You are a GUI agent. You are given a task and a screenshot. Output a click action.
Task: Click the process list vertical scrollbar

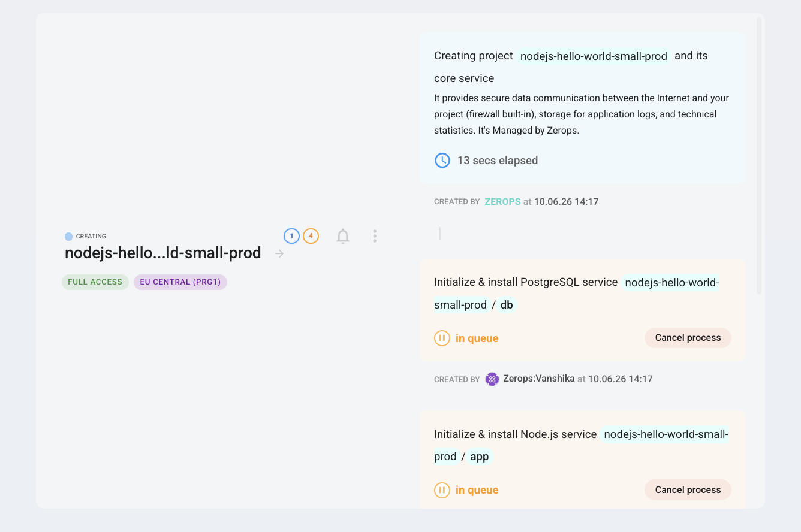pyautogui.click(x=759, y=156)
